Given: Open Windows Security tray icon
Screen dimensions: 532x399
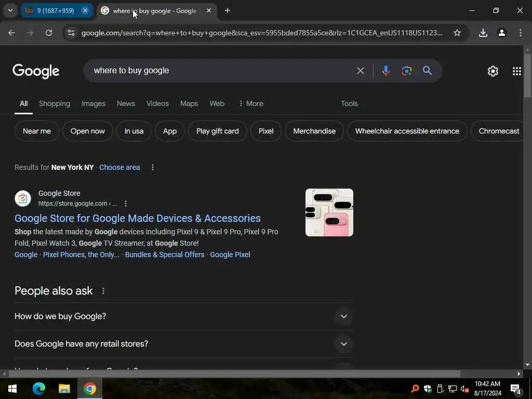Looking at the screenshot, I should (428, 389).
